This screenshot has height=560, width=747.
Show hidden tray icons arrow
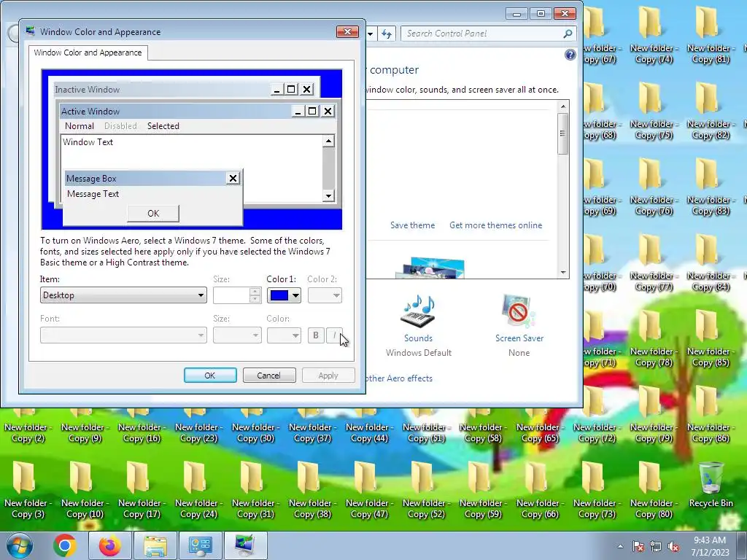[620, 546]
